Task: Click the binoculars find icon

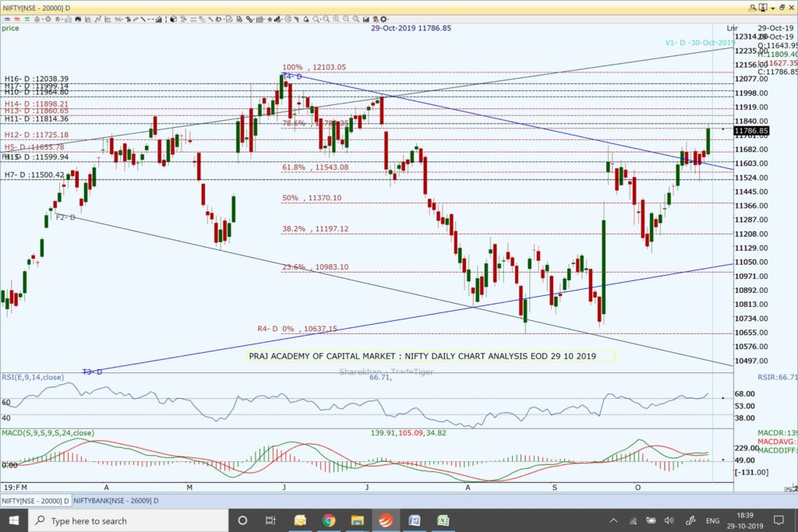Action: (x=78, y=19)
